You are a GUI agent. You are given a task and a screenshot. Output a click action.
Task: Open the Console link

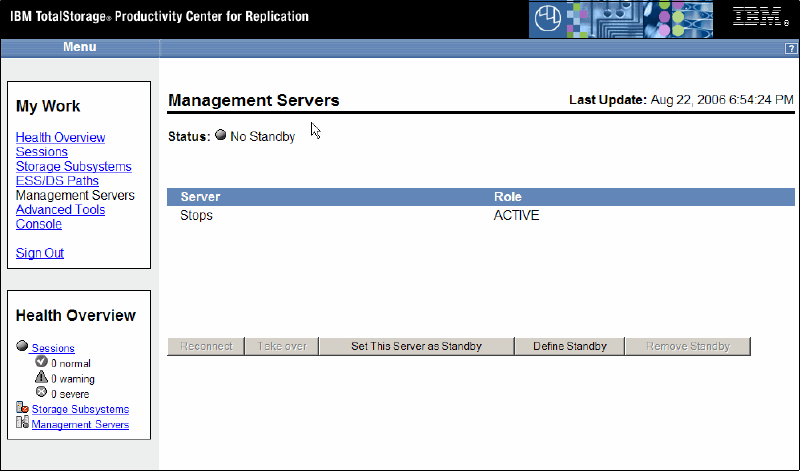[39, 224]
